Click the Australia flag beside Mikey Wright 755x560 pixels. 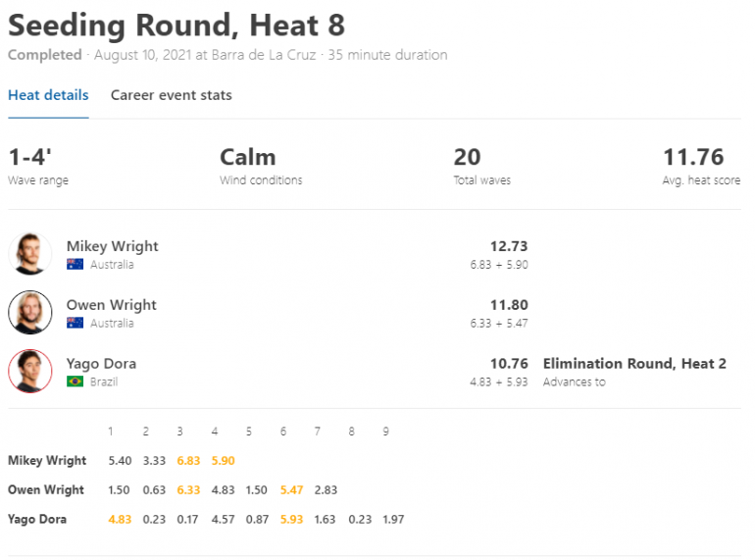click(75, 265)
